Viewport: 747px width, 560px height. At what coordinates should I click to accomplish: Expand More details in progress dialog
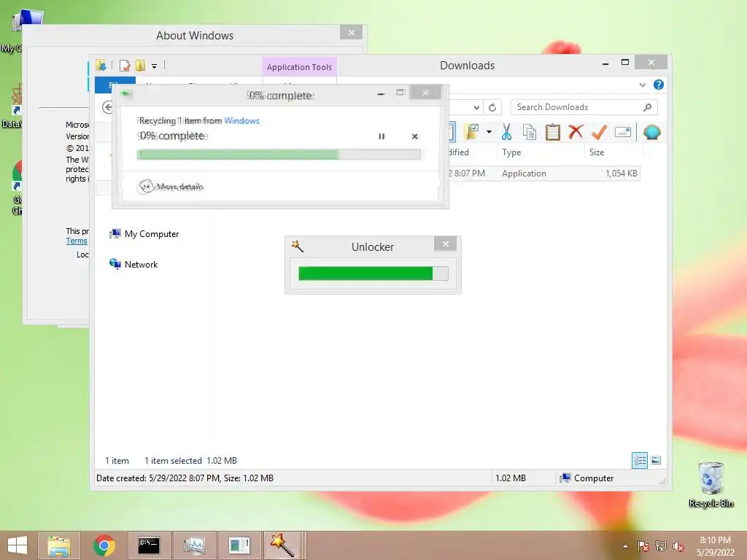point(171,187)
